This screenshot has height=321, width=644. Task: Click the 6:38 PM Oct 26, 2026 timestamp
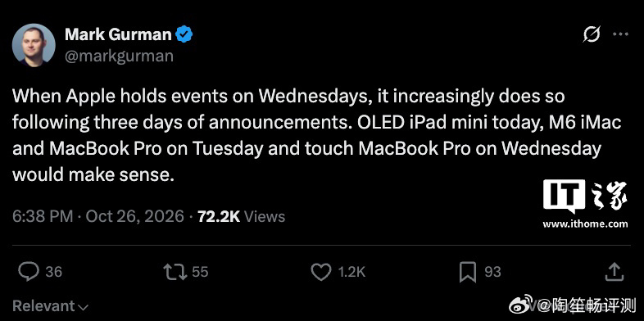[x=98, y=216]
